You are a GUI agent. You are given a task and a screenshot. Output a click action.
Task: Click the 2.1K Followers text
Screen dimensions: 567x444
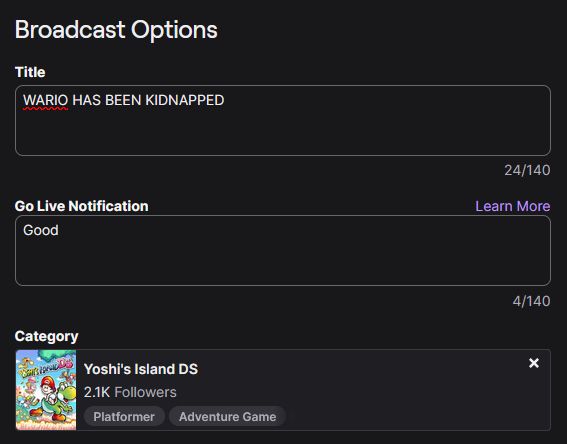130,392
